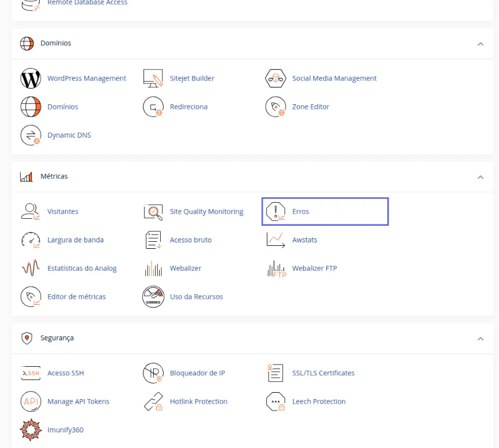
Task: Click the Webalizer bar chart icon
Action: (153, 268)
